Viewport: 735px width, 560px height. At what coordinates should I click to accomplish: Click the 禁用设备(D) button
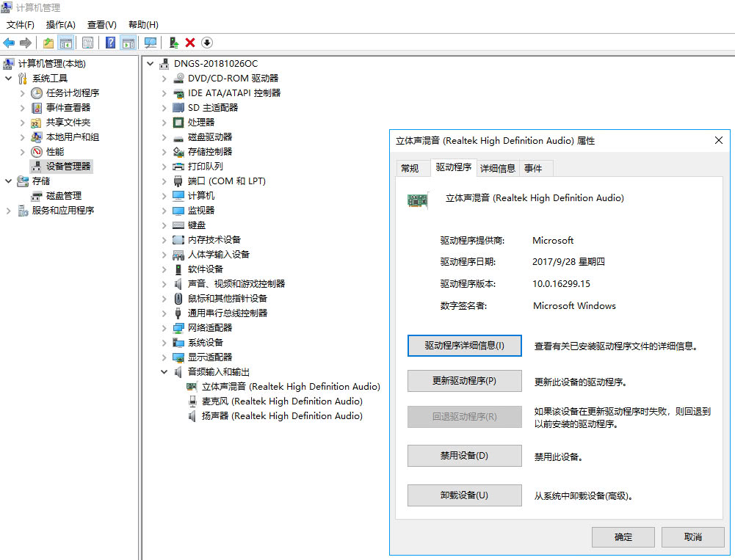pos(464,456)
